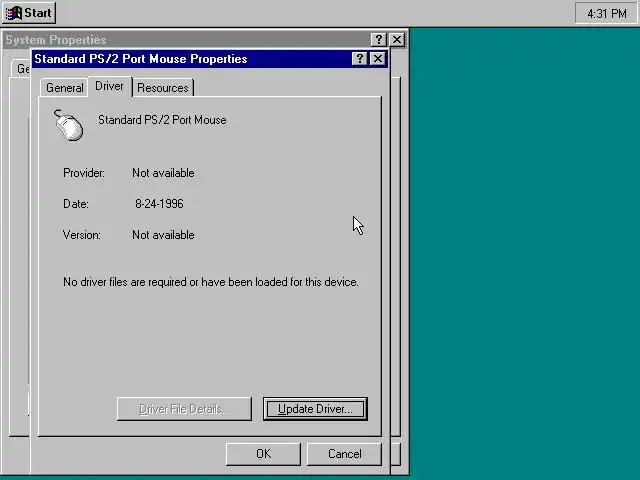Click the Update Driver button
640x480 pixels.
[315, 409]
